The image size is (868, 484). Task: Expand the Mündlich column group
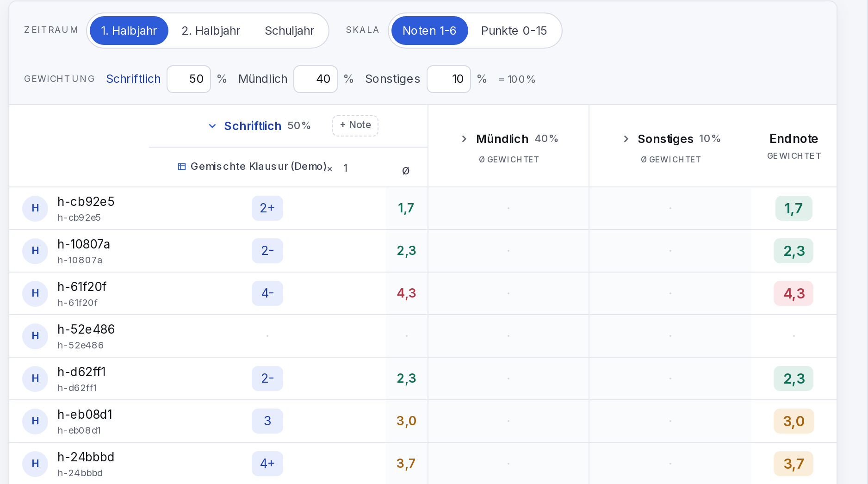(464, 139)
